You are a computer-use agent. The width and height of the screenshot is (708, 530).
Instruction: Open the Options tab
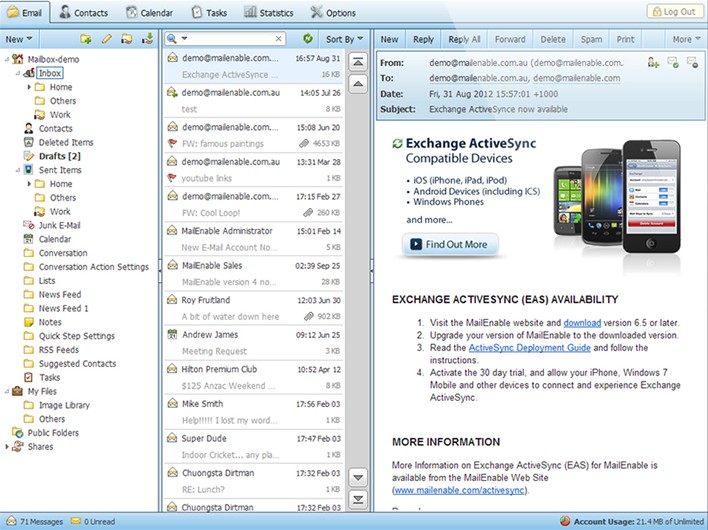tap(333, 13)
